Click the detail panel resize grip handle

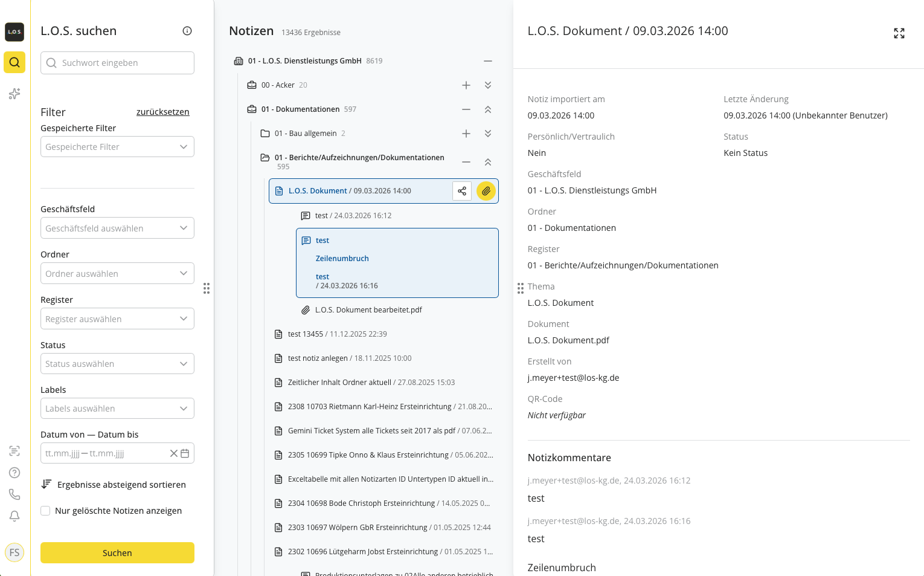521,288
